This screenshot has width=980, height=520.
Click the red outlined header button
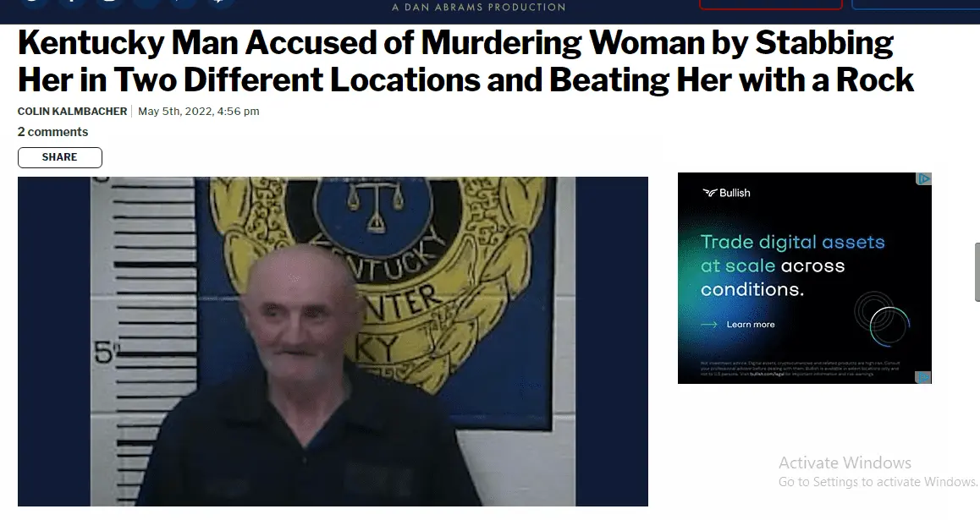pos(771,3)
